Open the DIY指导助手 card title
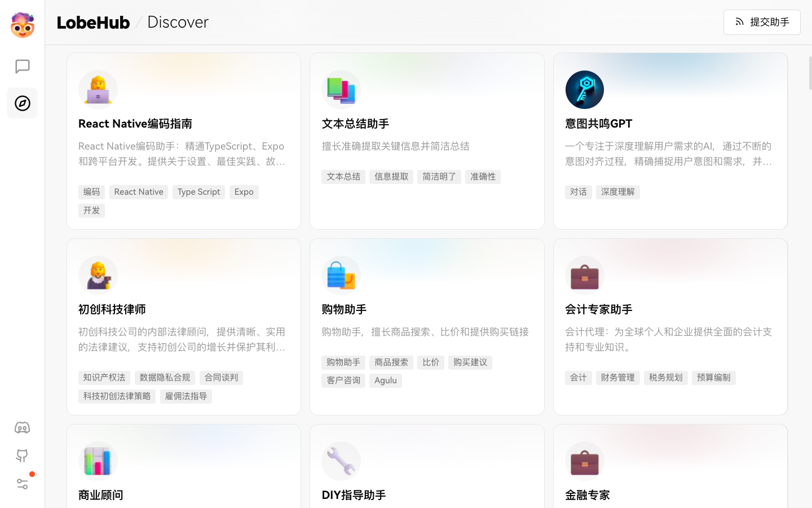The width and height of the screenshot is (812, 508). coord(354,495)
